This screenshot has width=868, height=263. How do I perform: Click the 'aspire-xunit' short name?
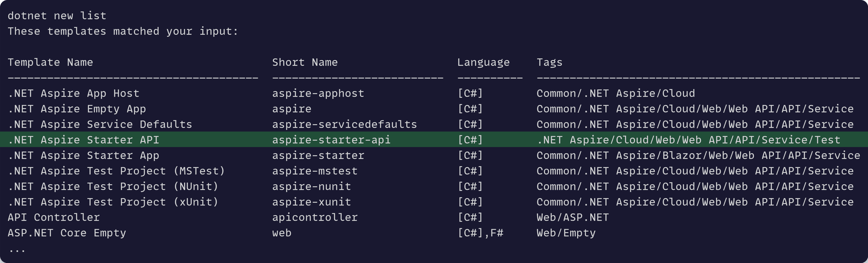point(311,202)
